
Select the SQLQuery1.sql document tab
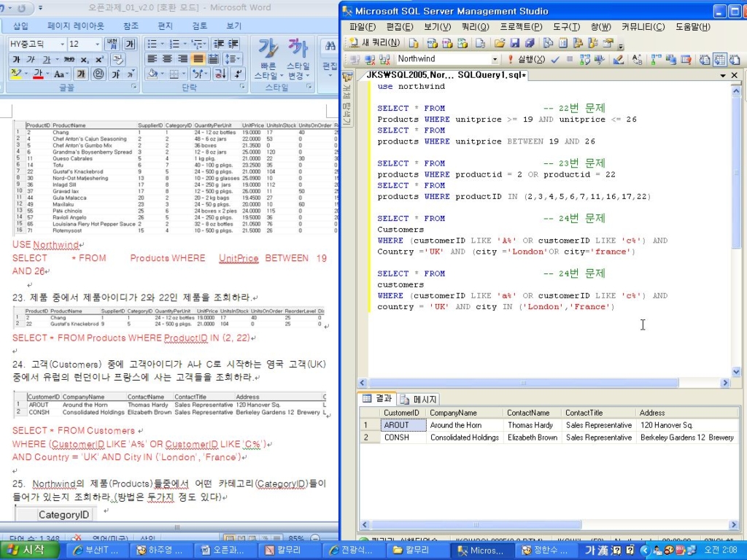446,75
